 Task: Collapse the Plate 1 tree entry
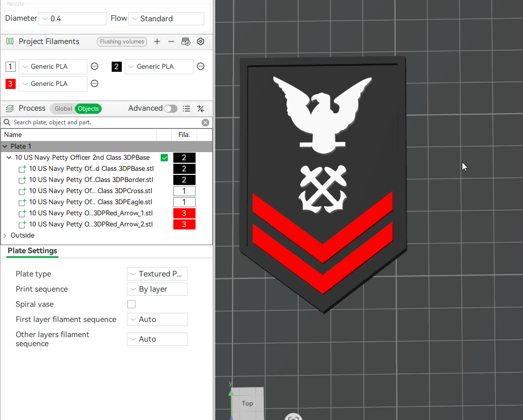tap(5, 146)
